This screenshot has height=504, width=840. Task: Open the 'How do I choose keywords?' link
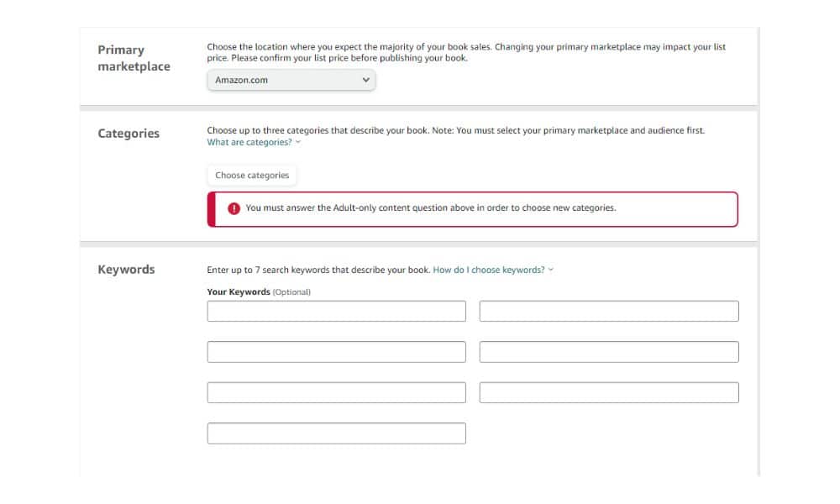click(x=489, y=270)
